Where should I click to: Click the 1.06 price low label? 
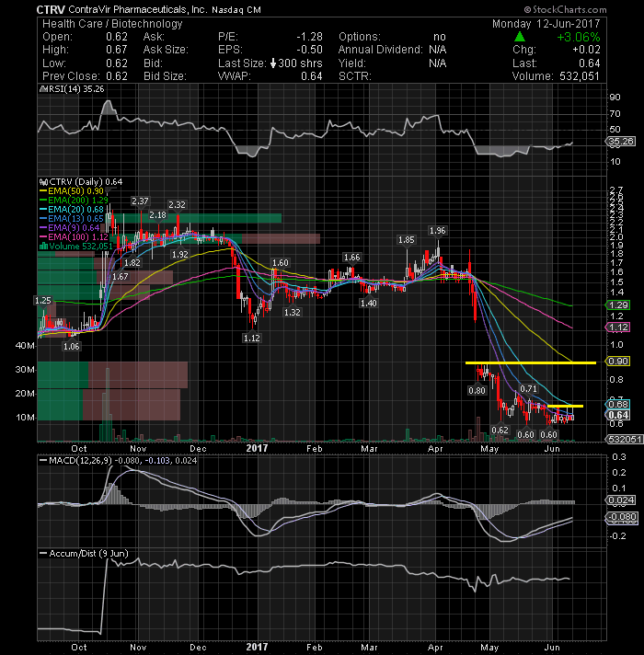coord(72,346)
